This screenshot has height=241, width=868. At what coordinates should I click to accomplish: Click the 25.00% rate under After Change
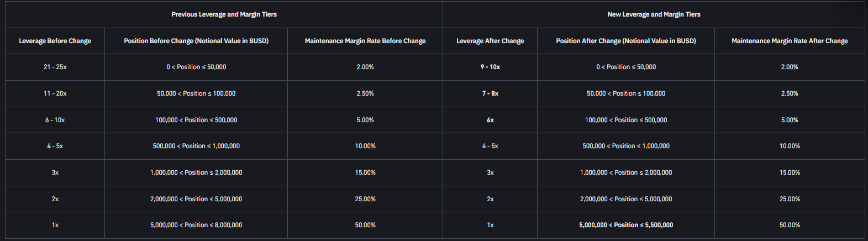[790, 199]
